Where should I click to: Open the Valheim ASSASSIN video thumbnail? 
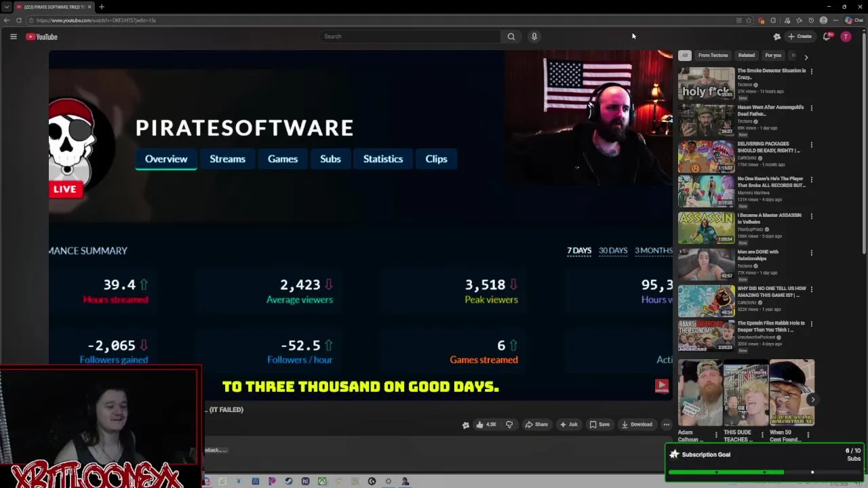tap(706, 228)
